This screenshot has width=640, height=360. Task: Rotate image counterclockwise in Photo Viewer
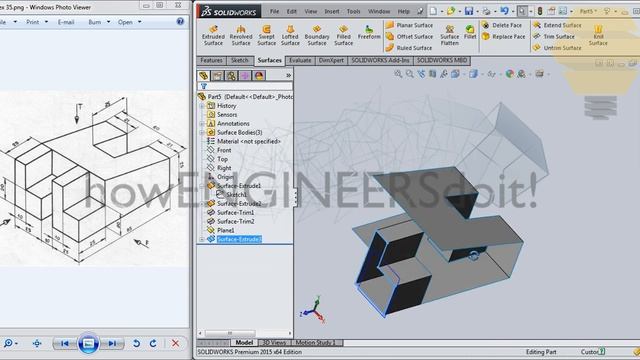point(136,344)
